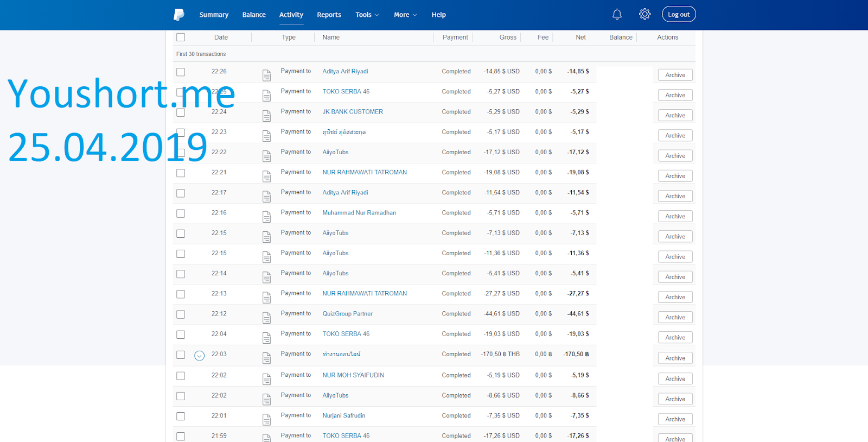868x442 pixels.
Task: Open details icon for the -27,27 $ NUR RAHMAWATI payment
Action: click(266, 297)
